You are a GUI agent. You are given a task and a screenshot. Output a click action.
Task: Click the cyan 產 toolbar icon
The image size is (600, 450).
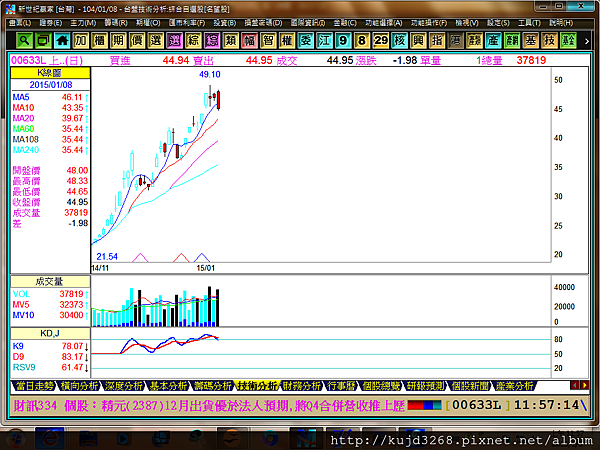tap(493, 41)
